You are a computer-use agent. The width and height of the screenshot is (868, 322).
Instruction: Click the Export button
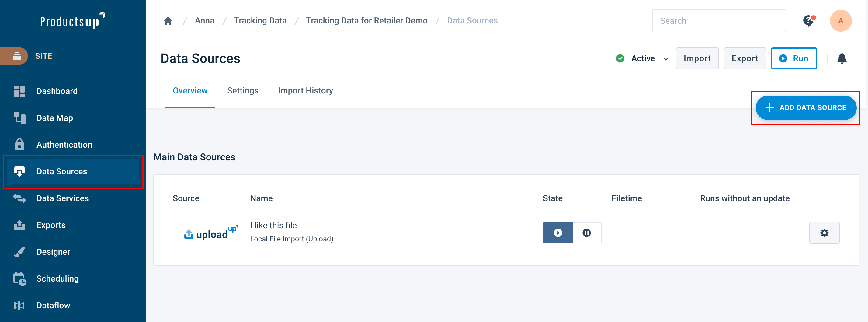[744, 59]
